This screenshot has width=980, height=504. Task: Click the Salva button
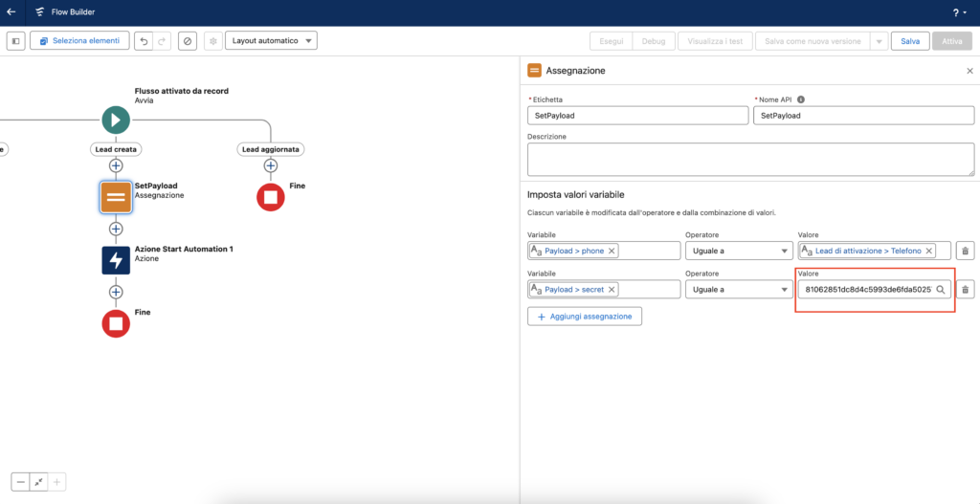pos(909,41)
